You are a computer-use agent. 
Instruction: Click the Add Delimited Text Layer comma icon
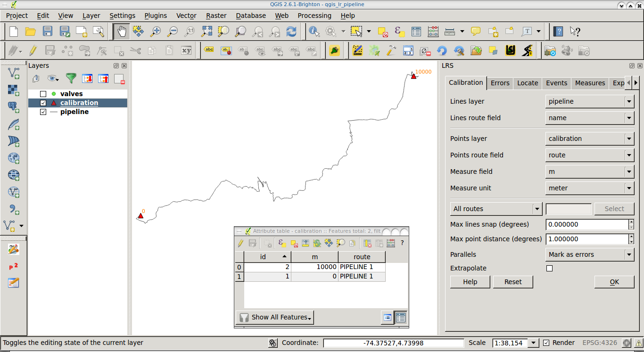coord(14,209)
